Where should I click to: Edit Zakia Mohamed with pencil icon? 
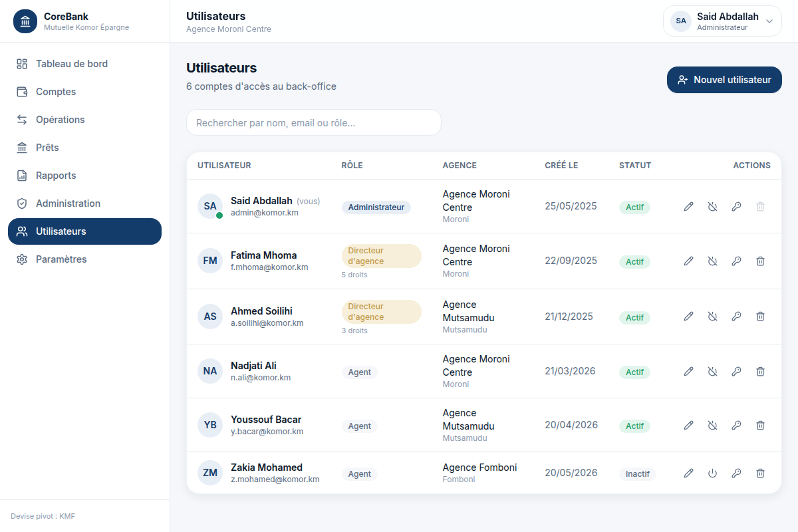click(x=688, y=473)
